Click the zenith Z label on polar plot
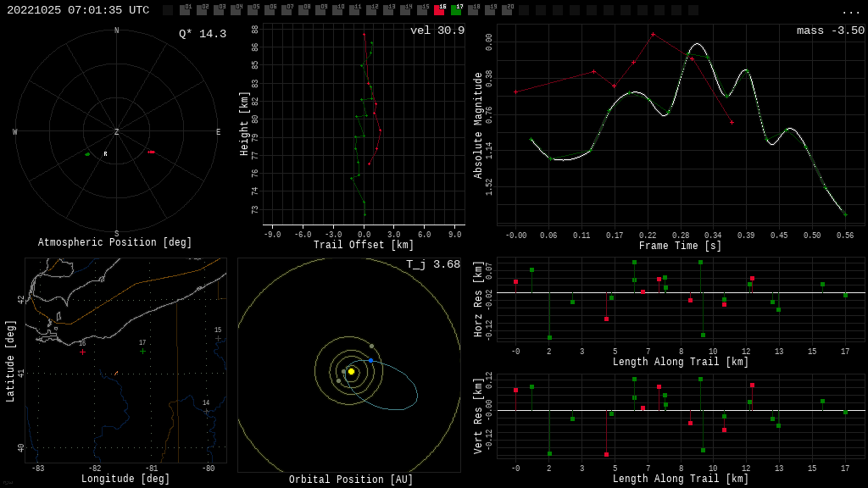Image resolution: width=868 pixels, height=488 pixels. [x=117, y=131]
